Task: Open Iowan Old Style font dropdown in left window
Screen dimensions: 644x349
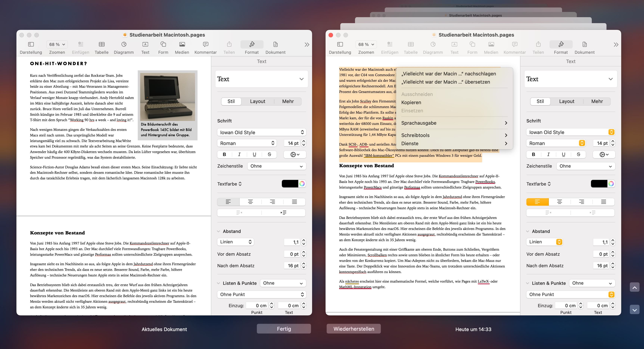Action: pyautogui.click(x=262, y=132)
